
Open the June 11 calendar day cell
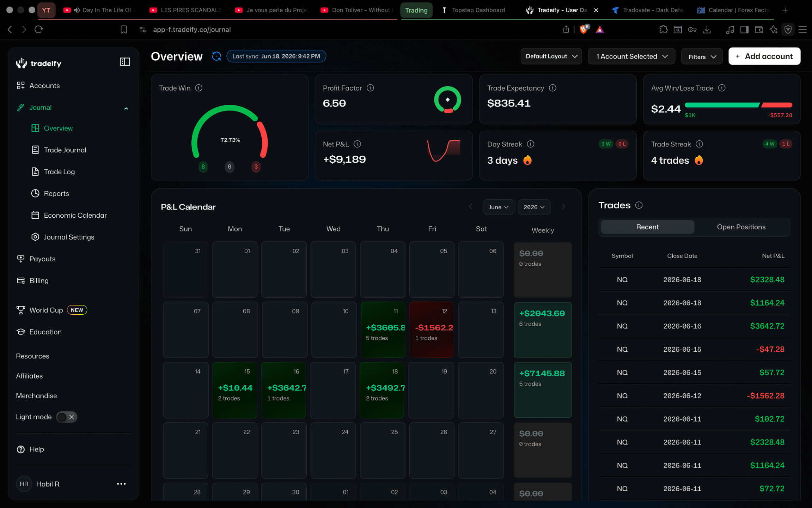point(383,330)
